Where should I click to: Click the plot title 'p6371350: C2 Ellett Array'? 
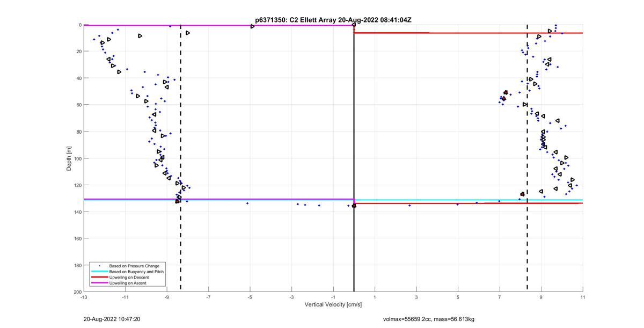tap(296, 20)
